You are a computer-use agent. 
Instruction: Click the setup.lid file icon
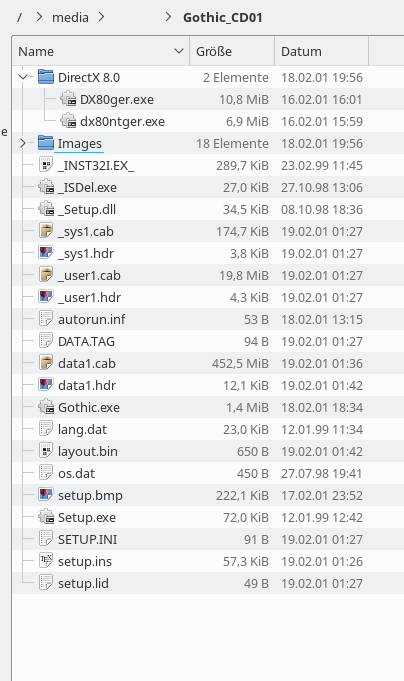pos(46,583)
